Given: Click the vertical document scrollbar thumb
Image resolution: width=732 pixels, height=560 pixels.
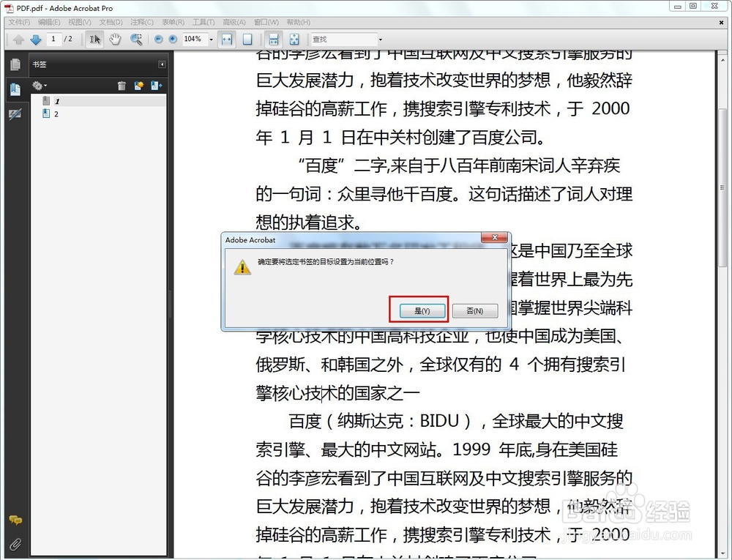Looking at the screenshot, I should (x=722, y=187).
